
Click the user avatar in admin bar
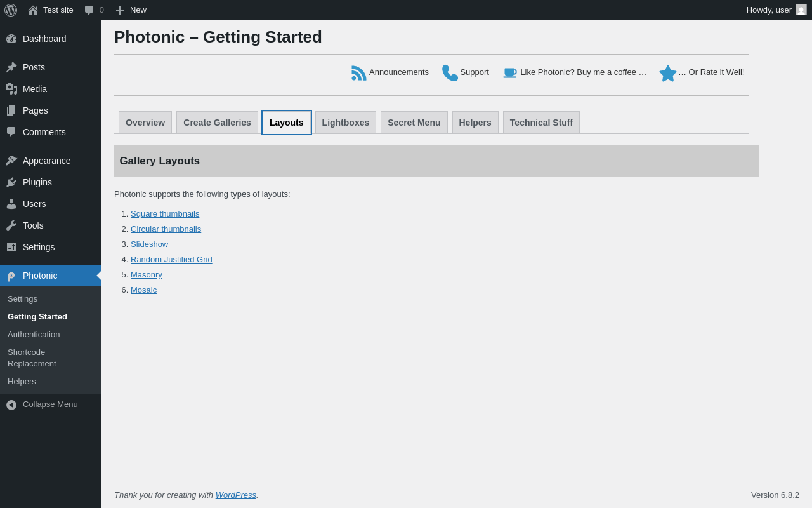[x=801, y=10]
